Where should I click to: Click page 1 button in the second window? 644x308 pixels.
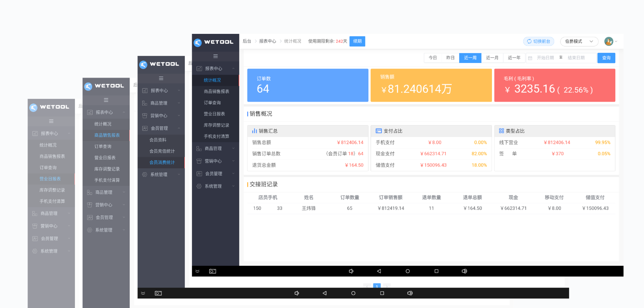(377, 286)
